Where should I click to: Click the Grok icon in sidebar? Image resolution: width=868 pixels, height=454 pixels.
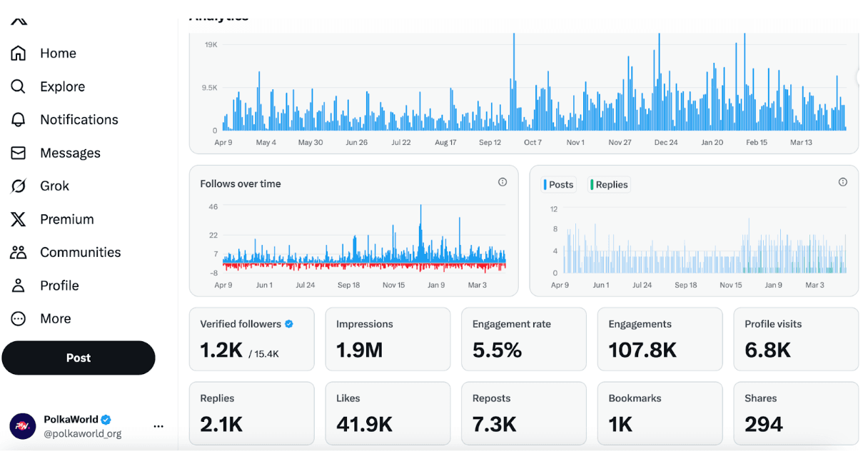pyautogui.click(x=19, y=186)
